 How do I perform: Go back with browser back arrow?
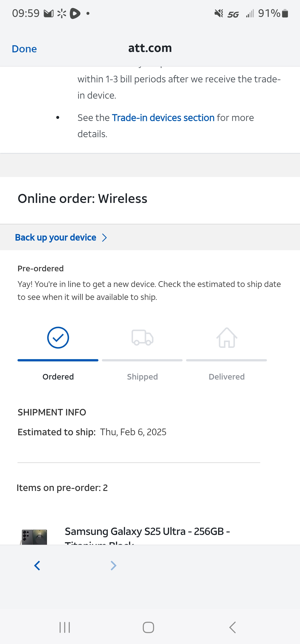point(37,566)
